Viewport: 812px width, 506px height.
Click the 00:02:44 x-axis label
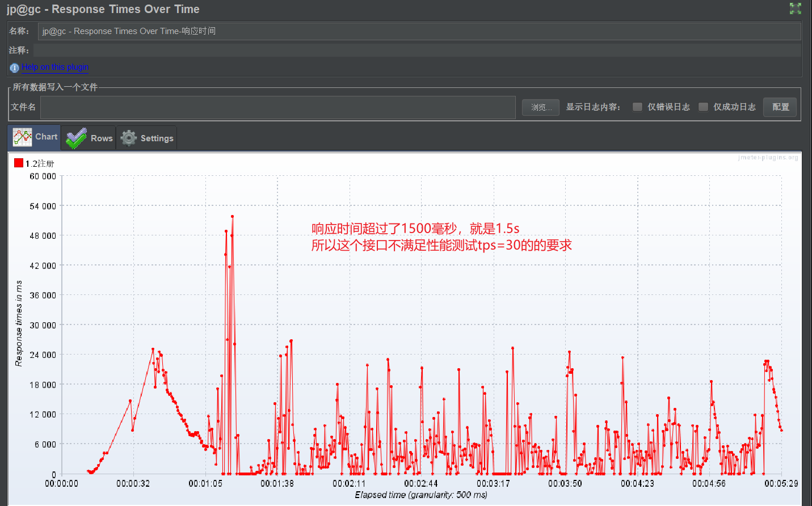tap(421, 483)
